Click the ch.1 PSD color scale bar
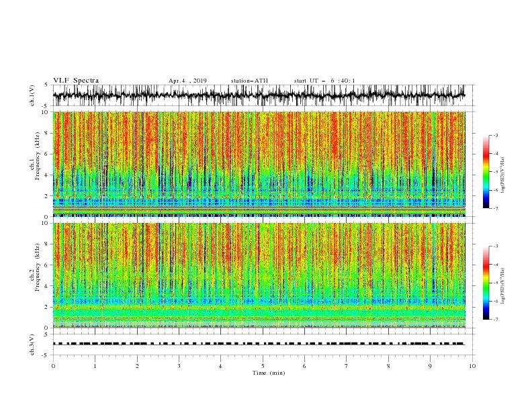Screen dimensions: 532x411 486,172
